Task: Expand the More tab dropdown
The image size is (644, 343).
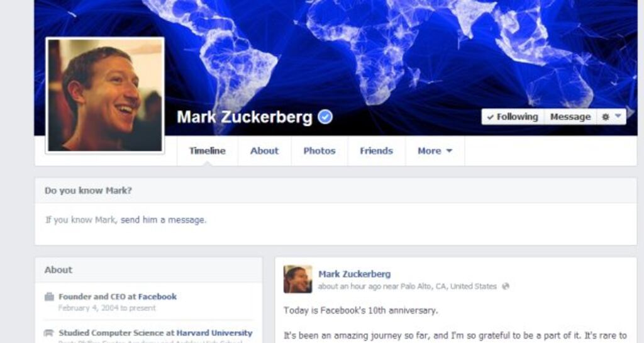Action: [435, 151]
